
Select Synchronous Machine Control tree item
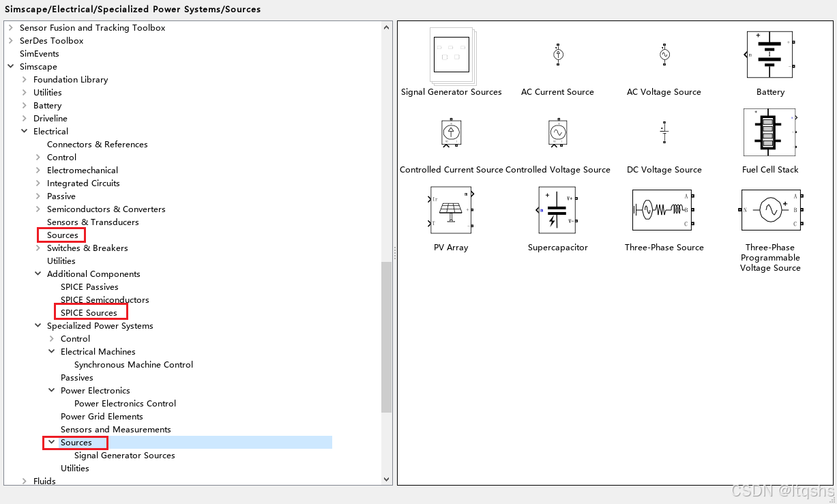click(x=134, y=365)
